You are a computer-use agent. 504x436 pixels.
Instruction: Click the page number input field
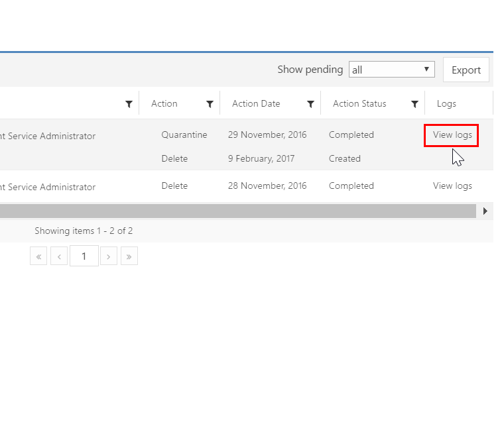click(x=84, y=256)
